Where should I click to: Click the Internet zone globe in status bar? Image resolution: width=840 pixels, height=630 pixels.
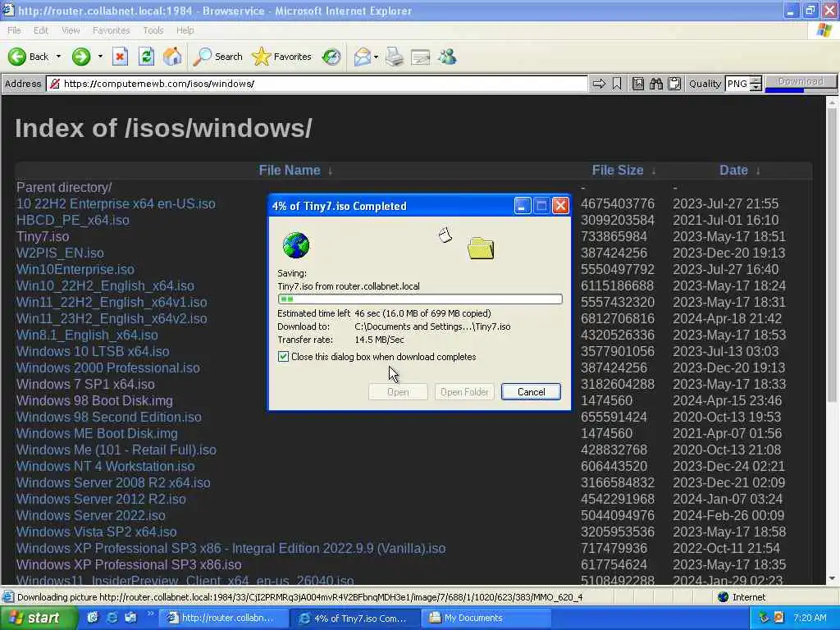coord(723,597)
